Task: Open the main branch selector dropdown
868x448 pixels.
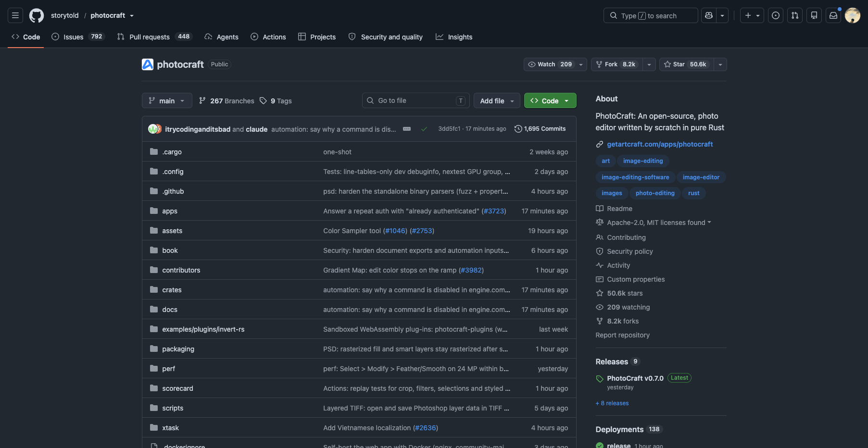Action: pyautogui.click(x=167, y=100)
